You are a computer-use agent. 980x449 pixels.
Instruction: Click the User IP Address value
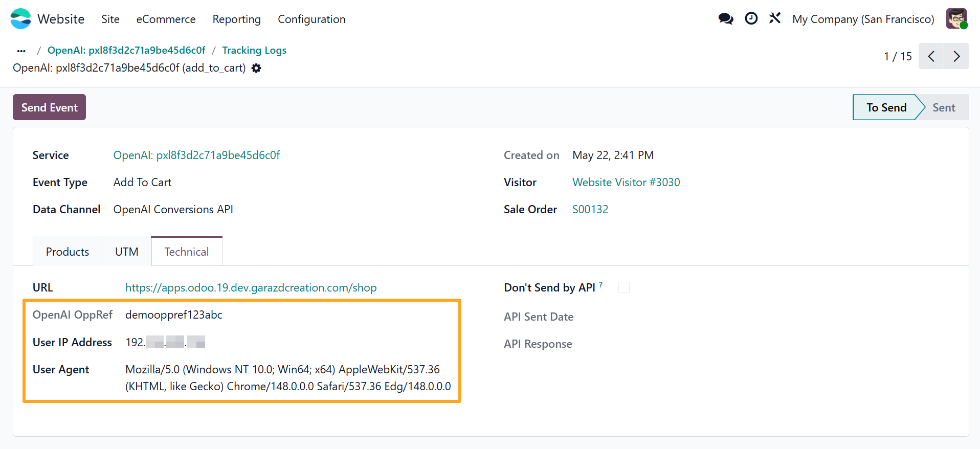[165, 342]
